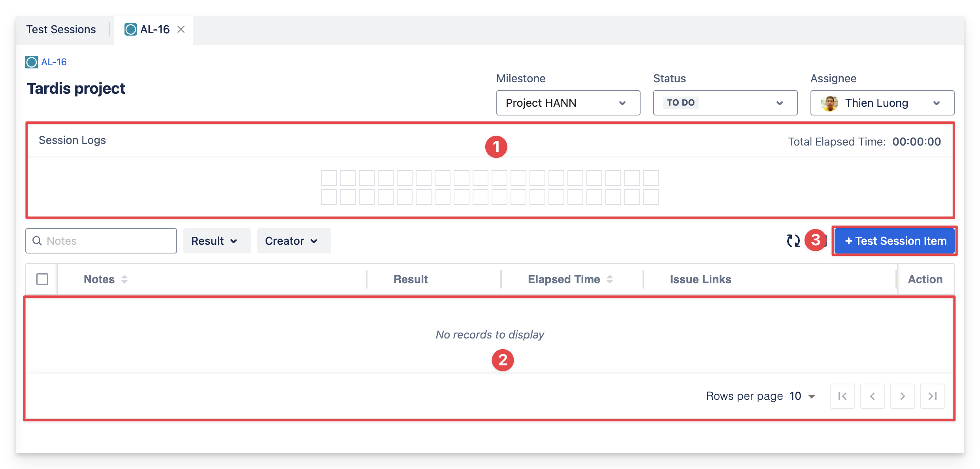The width and height of the screenshot is (980, 469).
Task: Go to previous page arrow
Action: click(x=872, y=396)
